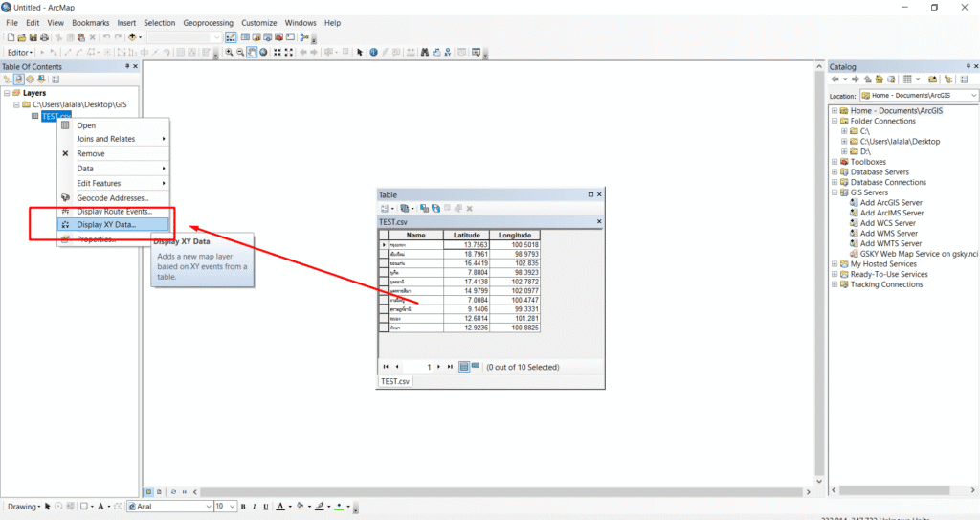This screenshot has height=520, width=980.
Task: Expand Database Servers node in Catalog
Action: pos(835,172)
